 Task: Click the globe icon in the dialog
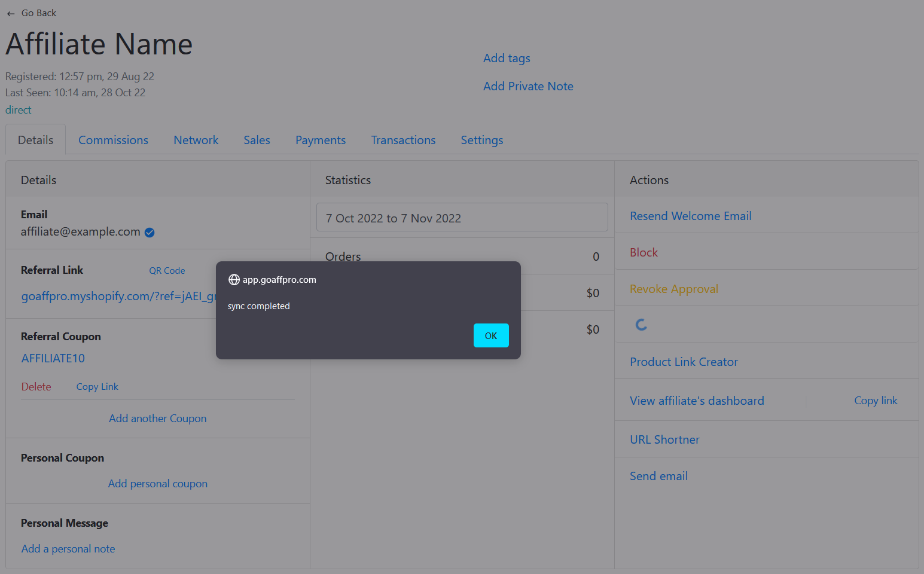coord(234,280)
